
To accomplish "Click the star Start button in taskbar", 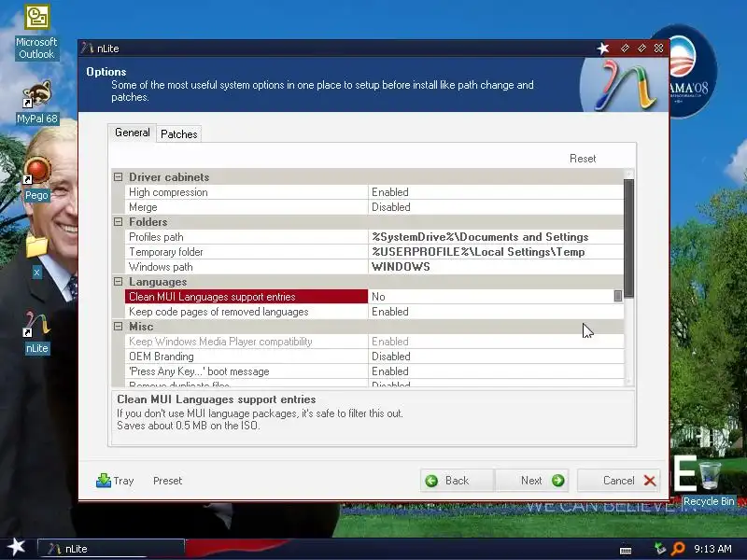I will click(16, 547).
